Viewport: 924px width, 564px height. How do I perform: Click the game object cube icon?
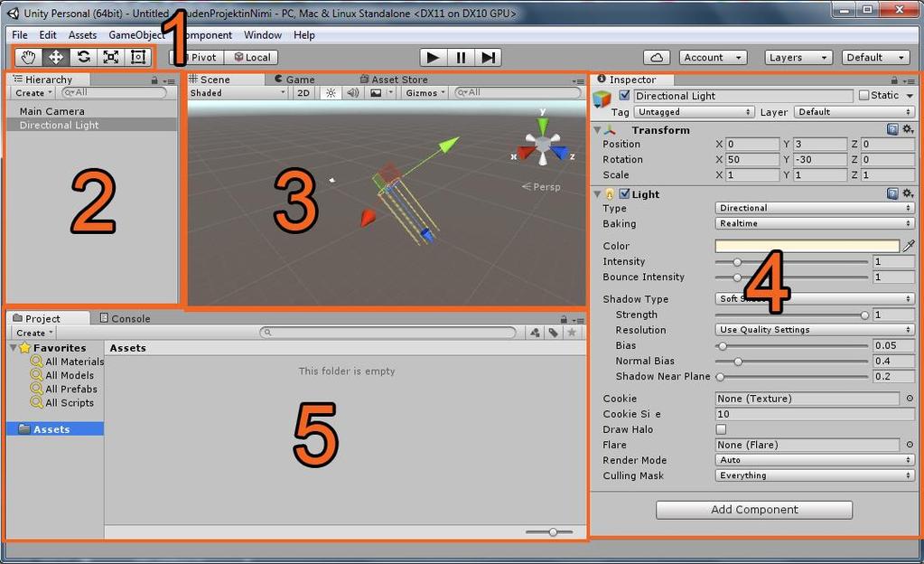[x=602, y=99]
